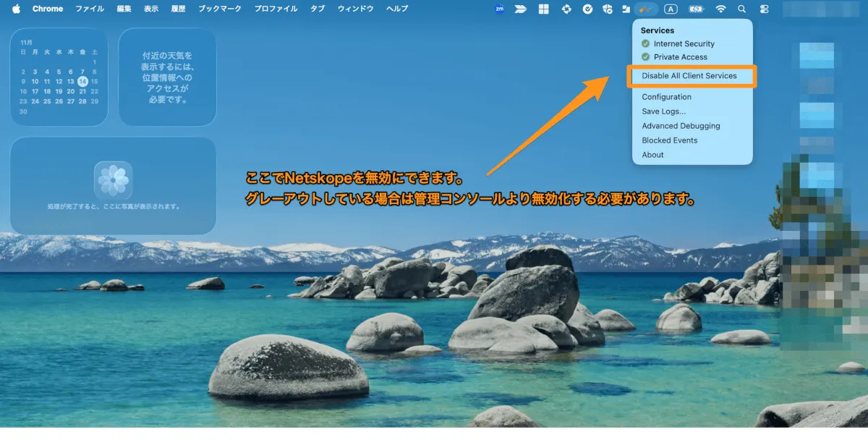
Task: Click day 7 in calendar widget
Action: point(82,72)
